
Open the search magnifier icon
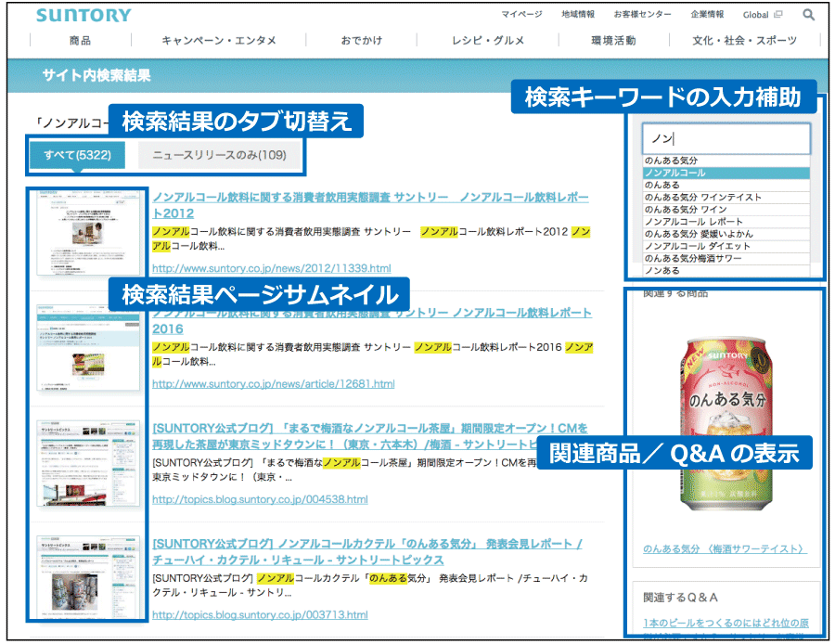coord(808,15)
